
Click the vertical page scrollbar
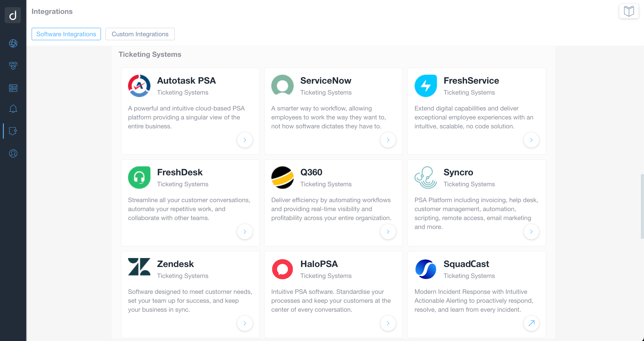pyautogui.click(x=642, y=207)
